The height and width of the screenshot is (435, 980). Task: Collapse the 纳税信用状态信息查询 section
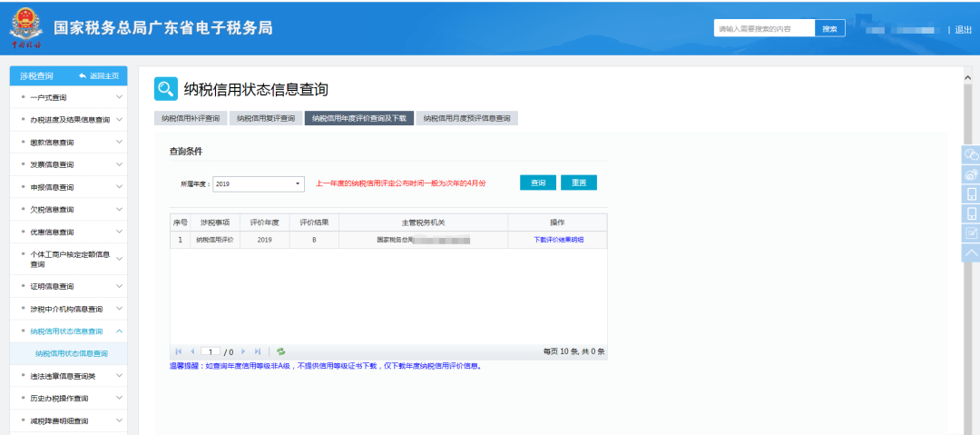tap(119, 331)
